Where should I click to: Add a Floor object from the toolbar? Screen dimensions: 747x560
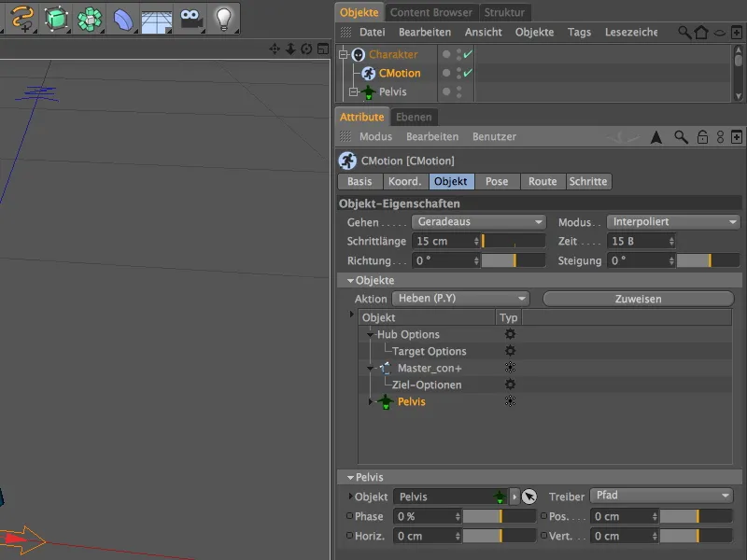[x=156, y=17]
